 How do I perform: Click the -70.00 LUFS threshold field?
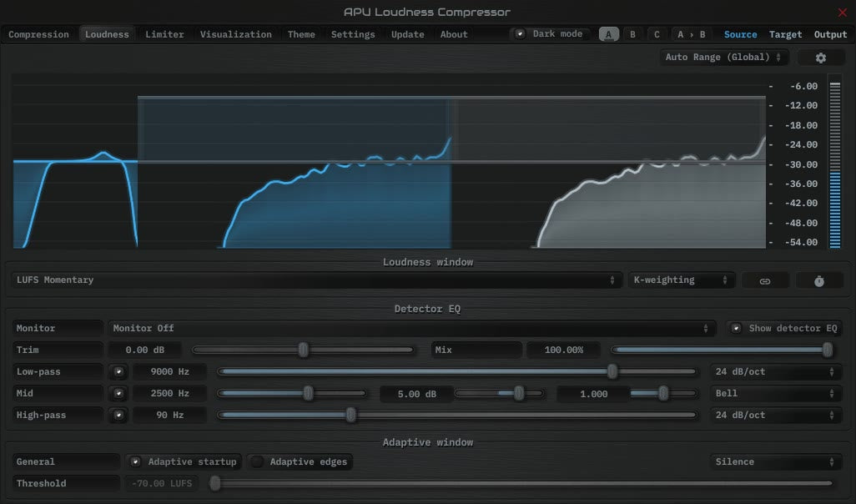pyautogui.click(x=162, y=484)
